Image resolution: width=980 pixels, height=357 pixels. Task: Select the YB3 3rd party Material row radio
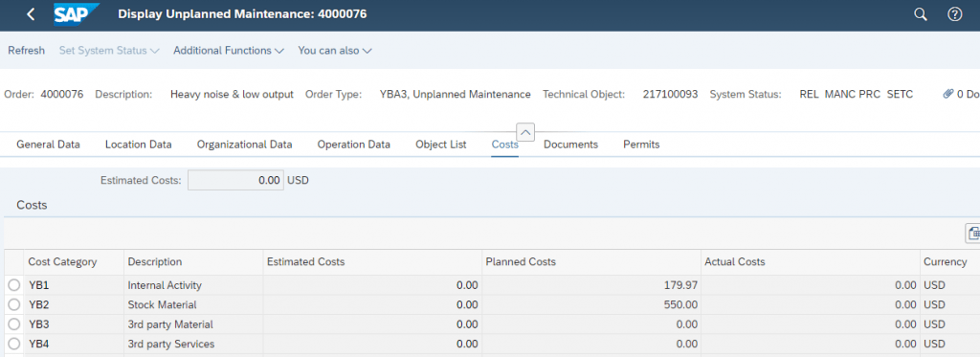(x=14, y=324)
